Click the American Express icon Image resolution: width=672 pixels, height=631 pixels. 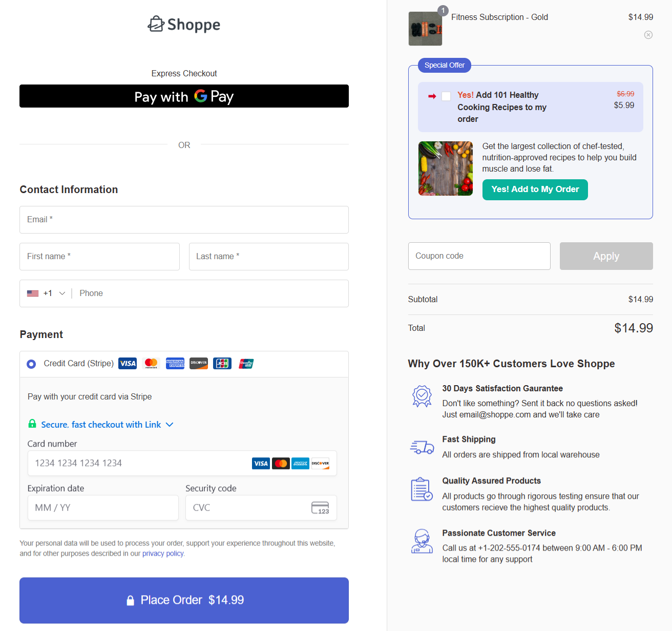(x=175, y=363)
